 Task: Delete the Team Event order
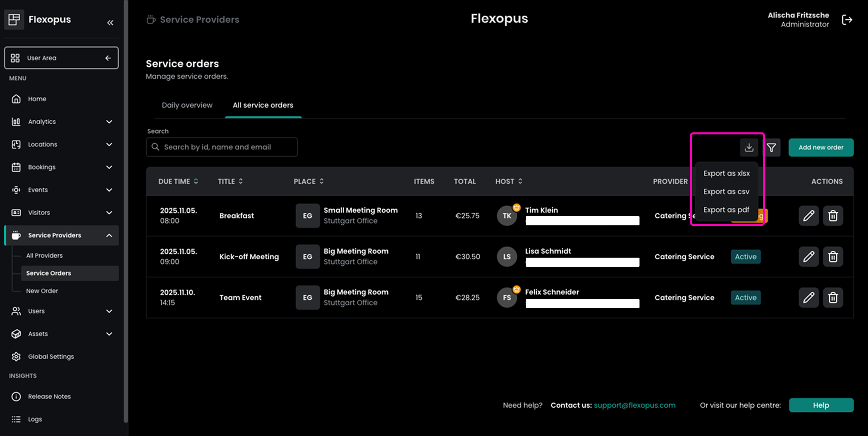click(833, 298)
